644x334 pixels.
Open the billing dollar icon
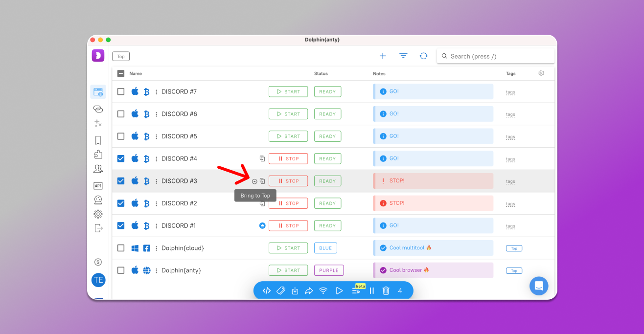tap(98, 262)
